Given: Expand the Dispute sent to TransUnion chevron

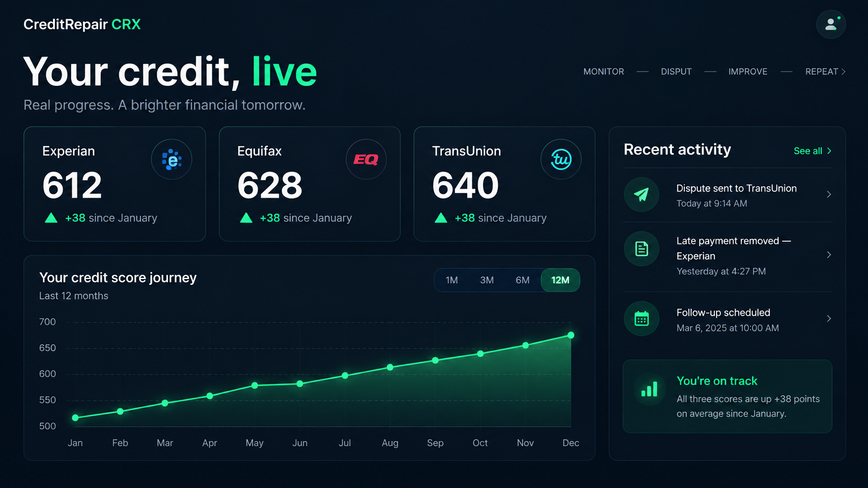Looking at the screenshot, I should [829, 194].
